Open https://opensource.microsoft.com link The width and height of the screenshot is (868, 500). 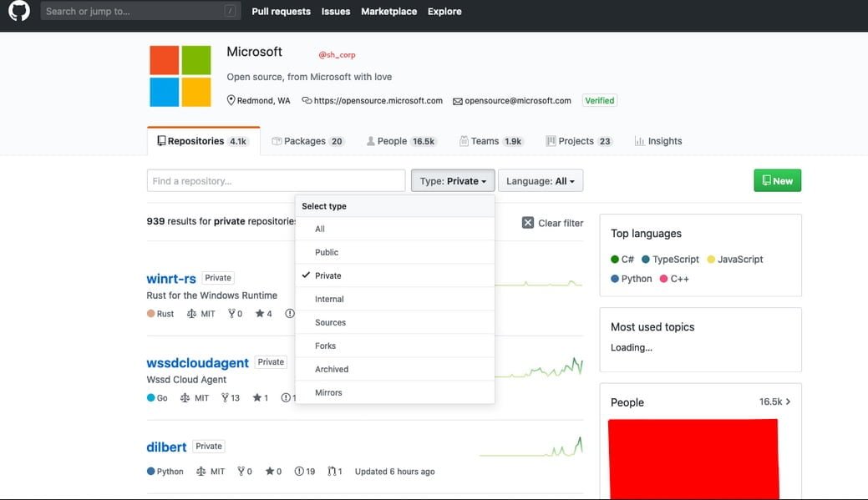pos(378,101)
